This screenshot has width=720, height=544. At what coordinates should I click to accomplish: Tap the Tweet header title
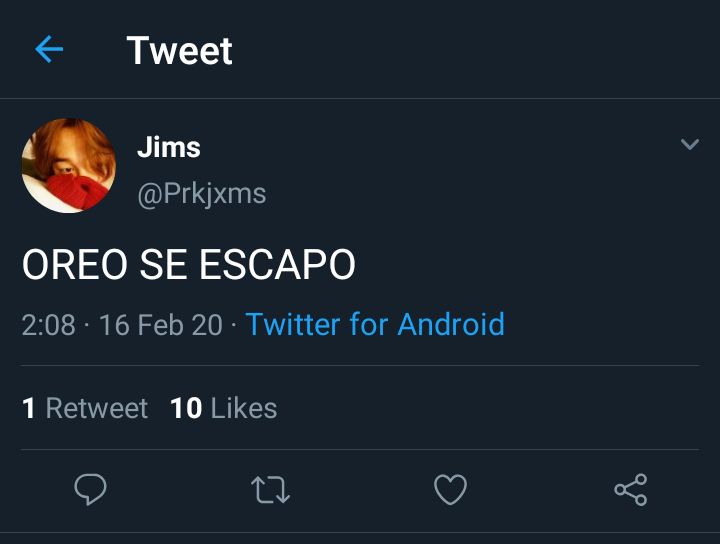pyautogui.click(x=180, y=50)
